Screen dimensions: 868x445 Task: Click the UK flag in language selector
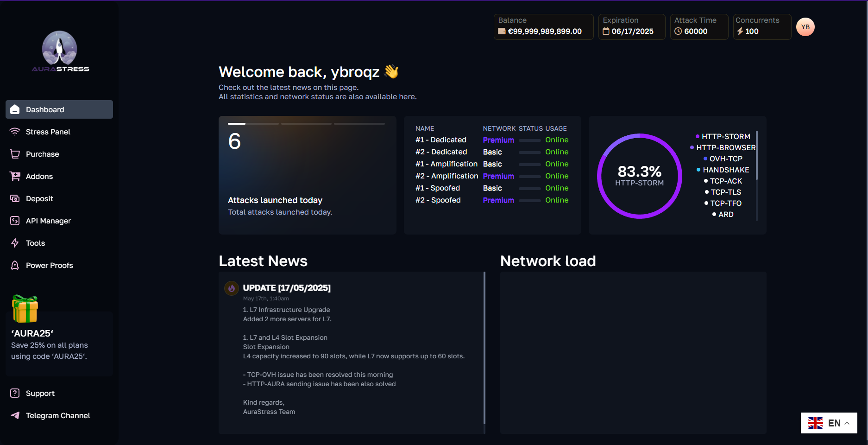tap(815, 423)
